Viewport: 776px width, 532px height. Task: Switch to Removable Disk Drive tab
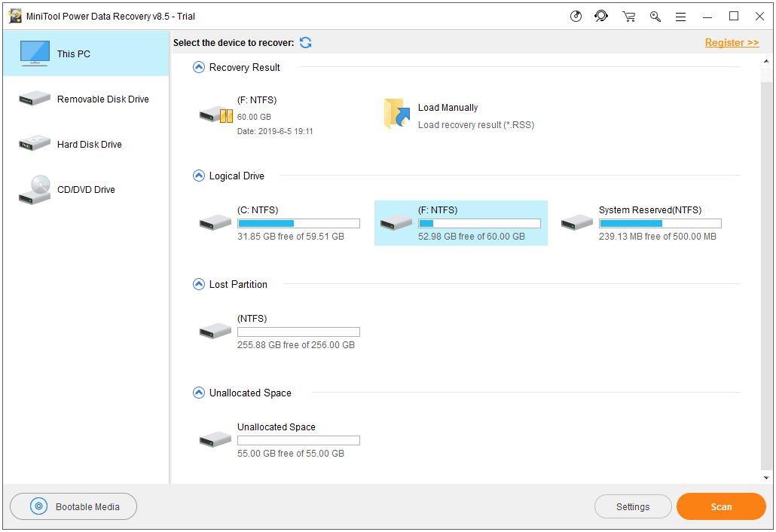click(86, 99)
